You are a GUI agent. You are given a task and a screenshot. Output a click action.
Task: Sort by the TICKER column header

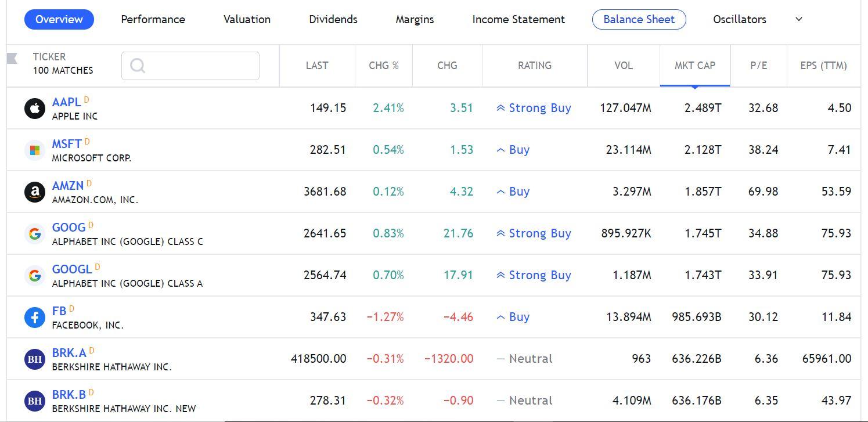49,57
